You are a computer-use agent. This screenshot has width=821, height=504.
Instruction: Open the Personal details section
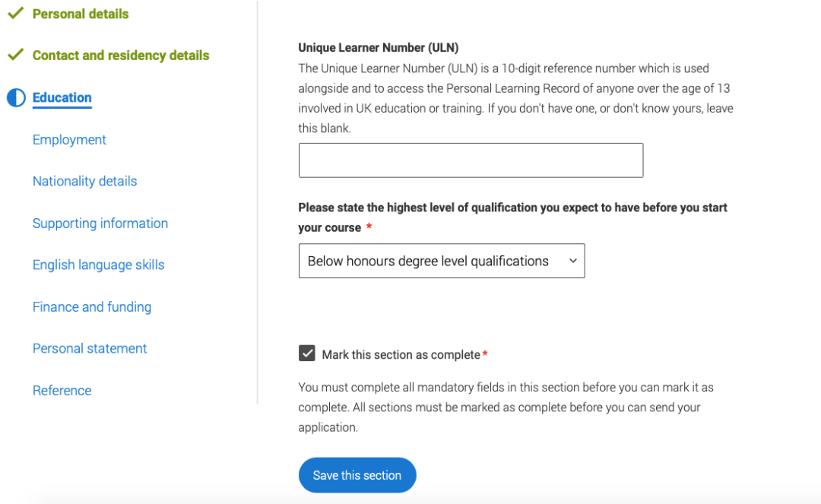tap(81, 14)
